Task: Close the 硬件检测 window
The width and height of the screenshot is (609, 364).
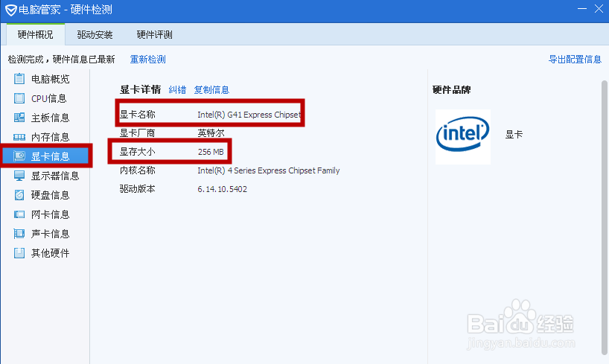Action: click(x=599, y=9)
